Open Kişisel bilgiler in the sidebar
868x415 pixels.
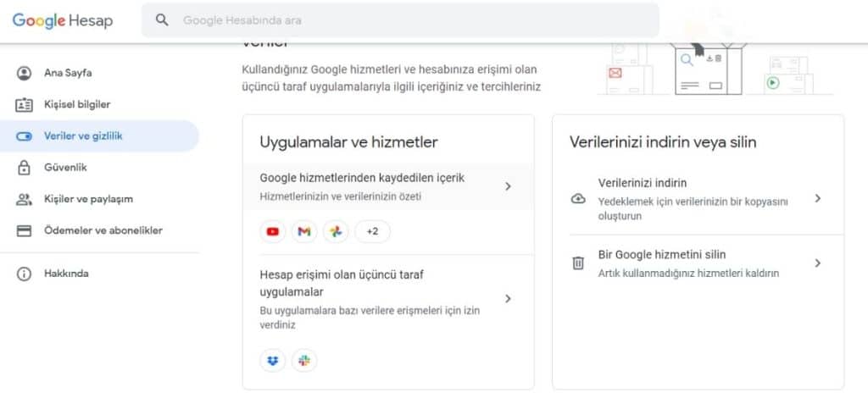coord(100,104)
